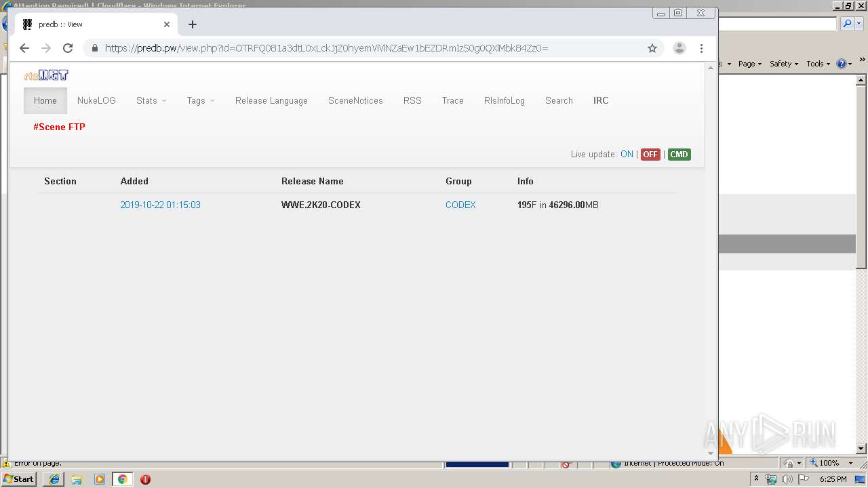
Task: Click the 6:25 PM system clock
Action: tap(833, 479)
